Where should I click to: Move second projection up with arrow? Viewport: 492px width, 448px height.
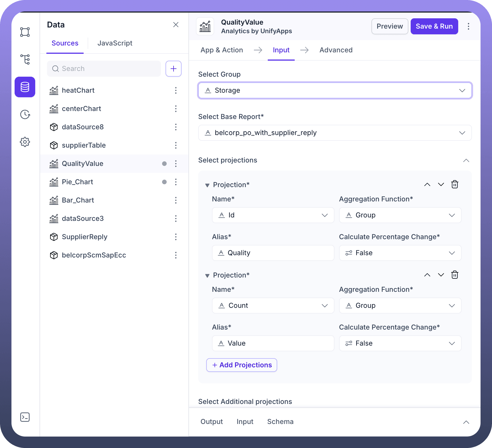click(x=427, y=275)
